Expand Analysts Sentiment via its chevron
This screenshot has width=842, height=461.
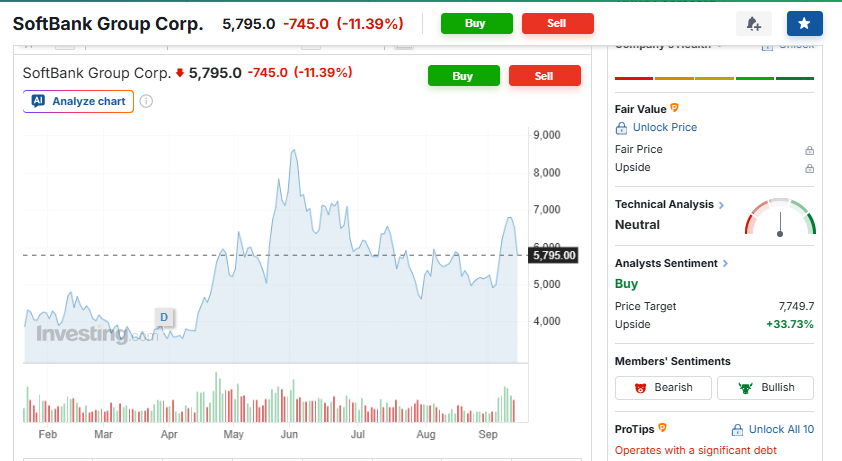(x=725, y=263)
